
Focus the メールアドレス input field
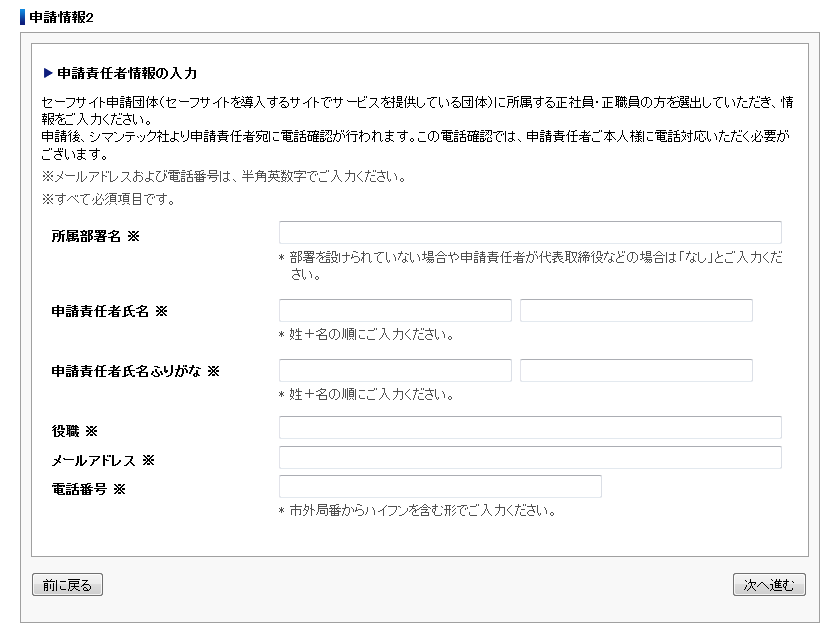pyautogui.click(x=530, y=458)
